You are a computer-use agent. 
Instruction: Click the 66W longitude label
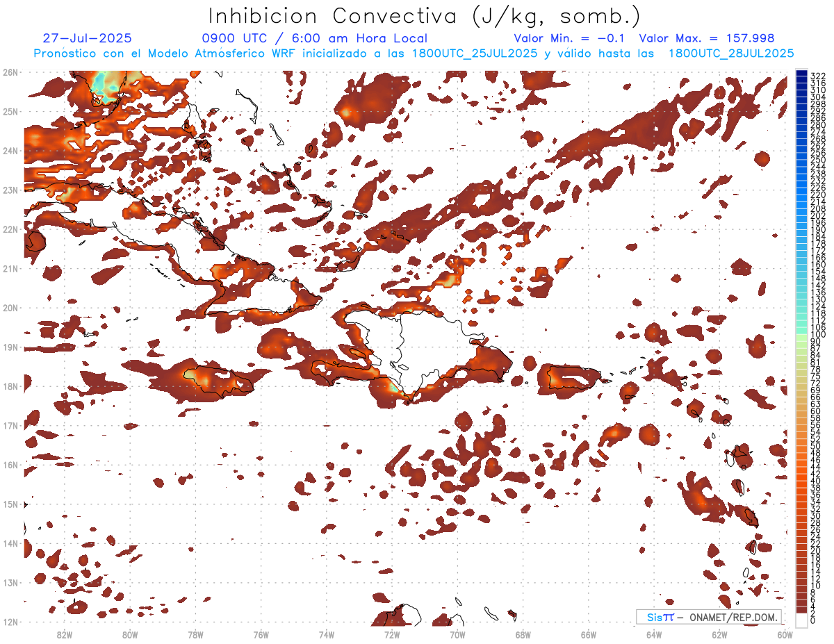[588, 634]
